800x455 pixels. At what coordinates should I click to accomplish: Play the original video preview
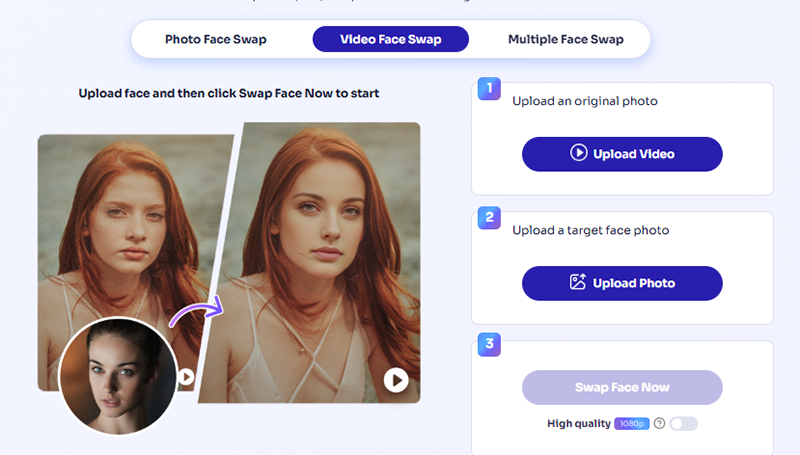(x=186, y=377)
